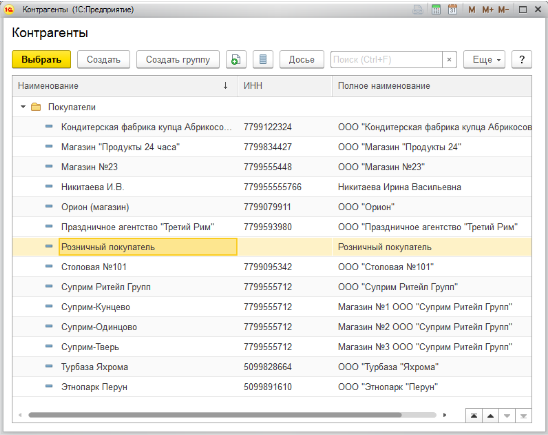Open the Еще dropdown menu

pyautogui.click(x=484, y=59)
